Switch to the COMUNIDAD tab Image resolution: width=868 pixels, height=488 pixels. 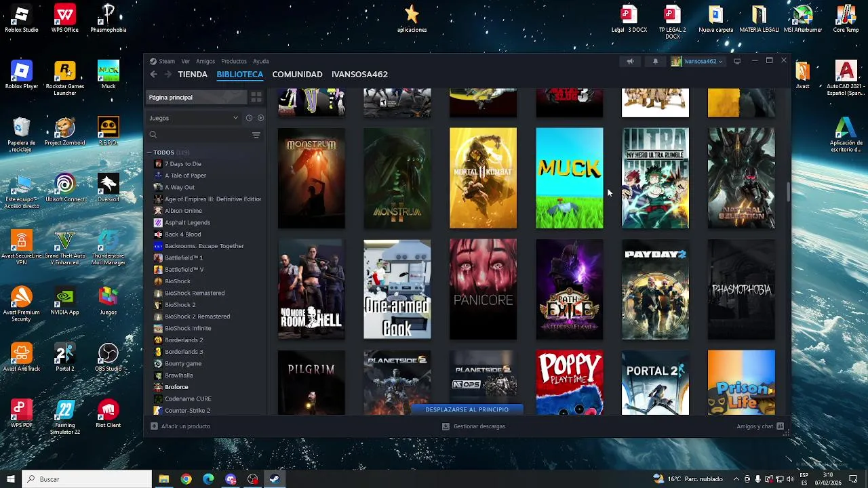click(x=297, y=75)
